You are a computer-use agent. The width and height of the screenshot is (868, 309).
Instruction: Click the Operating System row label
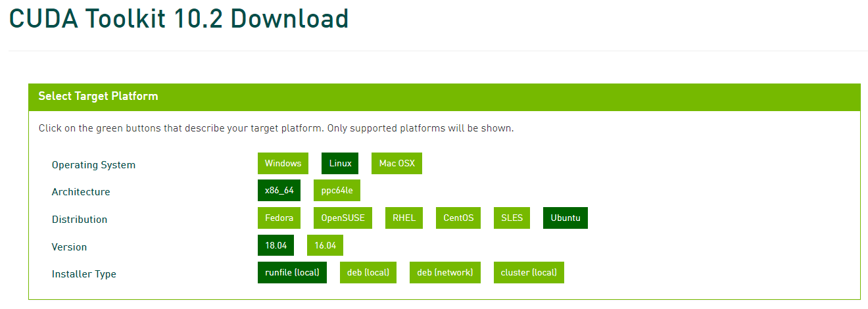(93, 165)
